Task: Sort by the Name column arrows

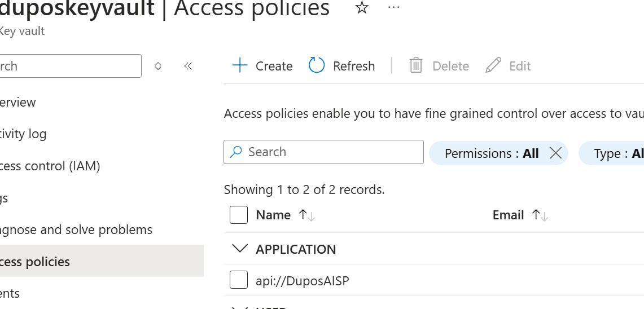Action: [307, 215]
